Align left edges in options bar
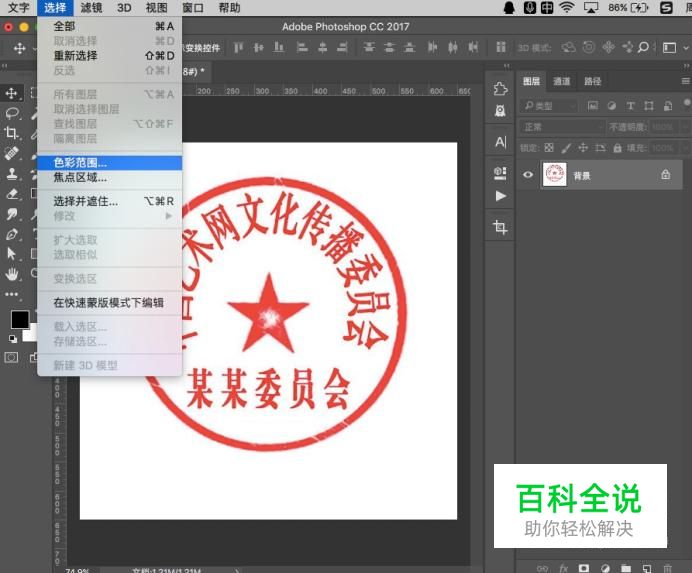692x573 pixels. tap(302, 47)
